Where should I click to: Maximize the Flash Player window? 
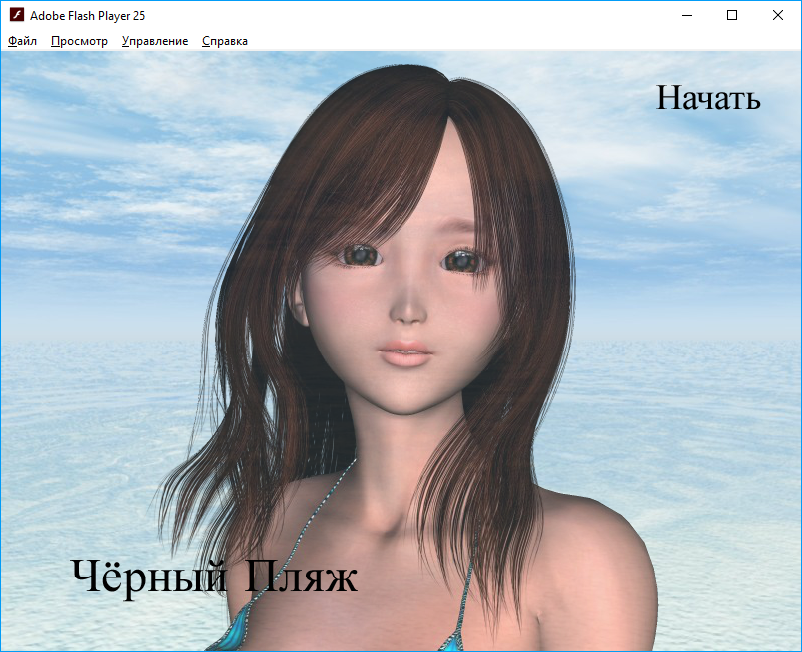click(x=732, y=16)
